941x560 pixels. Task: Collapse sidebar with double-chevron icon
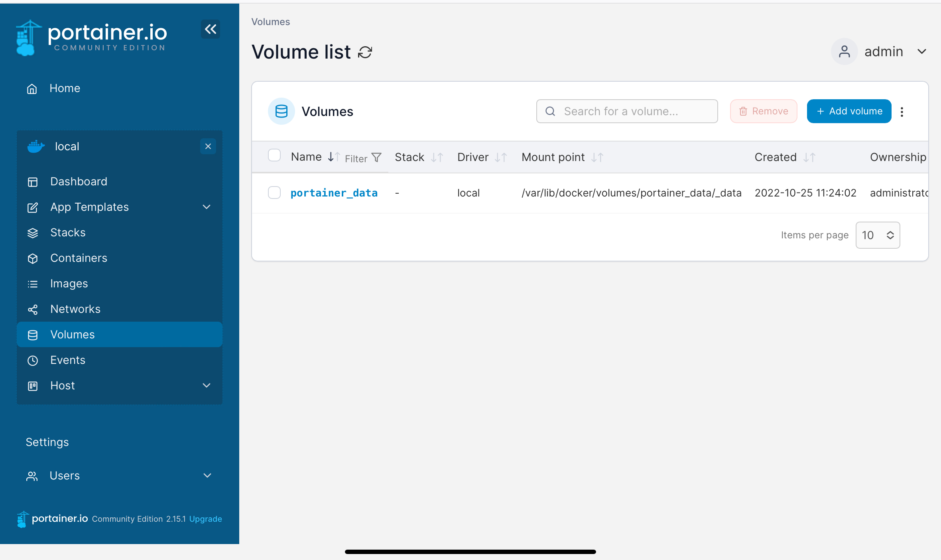(x=211, y=29)
